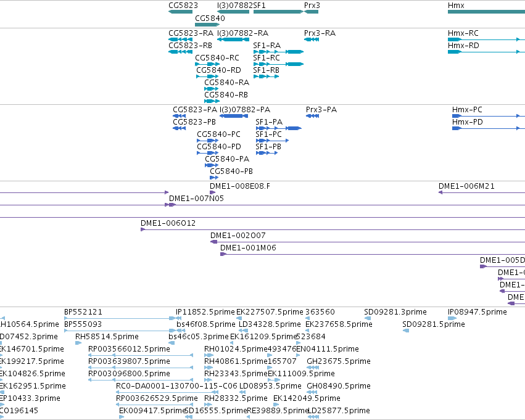The image size is (525, 420).
Task: Select EST EK009417.5prime
Action: click(x=152, y=411)
